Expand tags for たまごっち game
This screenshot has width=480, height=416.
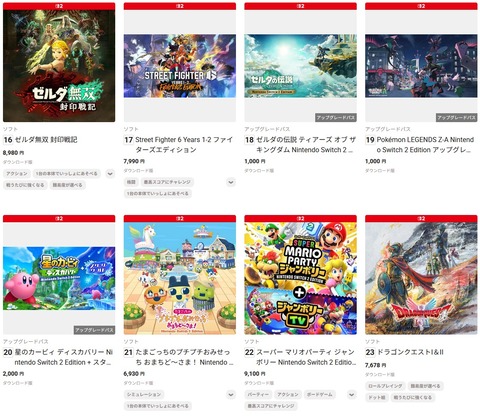tap(231, 395)
